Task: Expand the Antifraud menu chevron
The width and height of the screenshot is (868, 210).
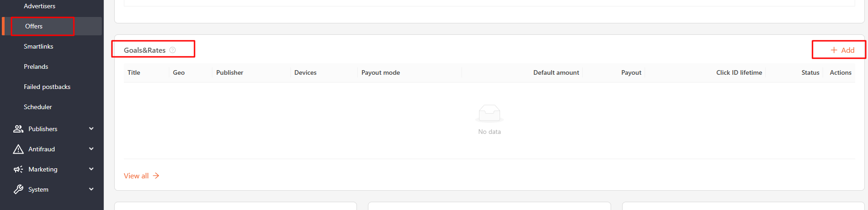Action: click(91, 149)
